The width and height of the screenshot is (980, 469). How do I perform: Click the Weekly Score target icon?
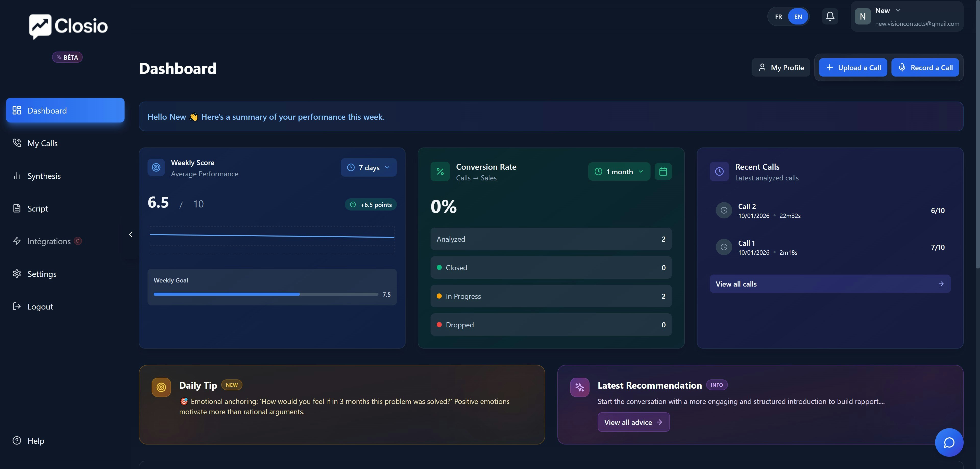pyautogui.click(x=156, y=167)
